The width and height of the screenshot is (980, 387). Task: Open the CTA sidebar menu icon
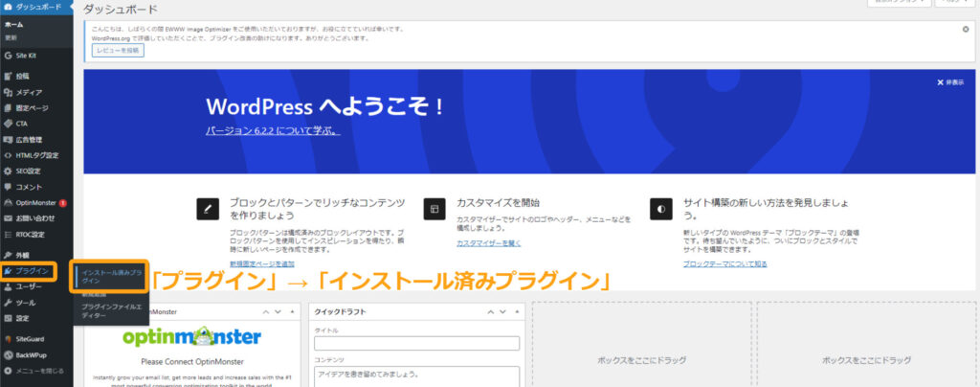coord(8,124)
